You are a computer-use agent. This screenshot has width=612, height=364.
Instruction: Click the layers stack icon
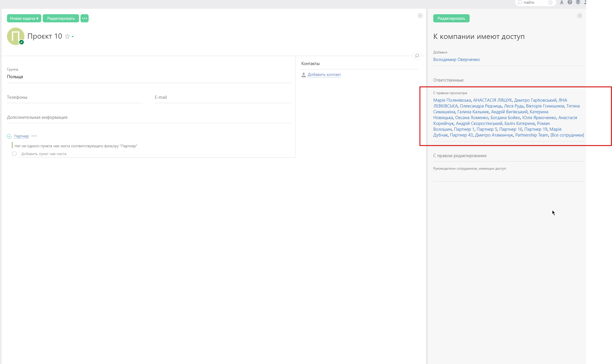[x=578, y=2]
